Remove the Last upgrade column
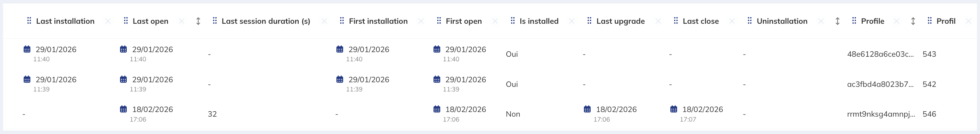Image resolution: width=980 pixels, height=134 pixels. pos(658,21)
